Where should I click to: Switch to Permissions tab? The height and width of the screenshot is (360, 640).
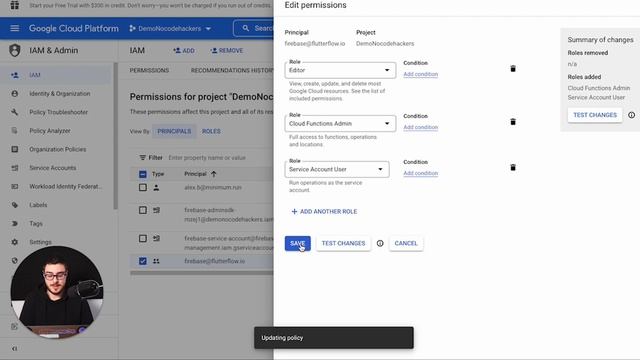[149, 70]
